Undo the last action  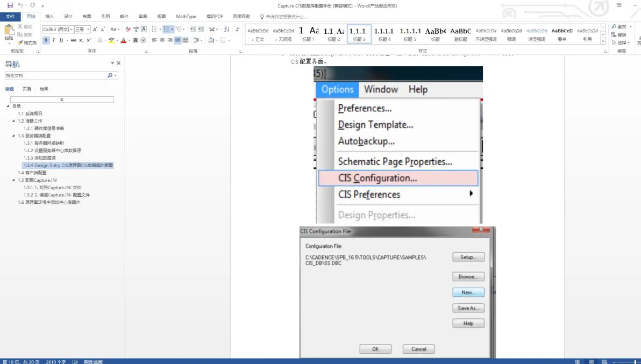[20, 5]
